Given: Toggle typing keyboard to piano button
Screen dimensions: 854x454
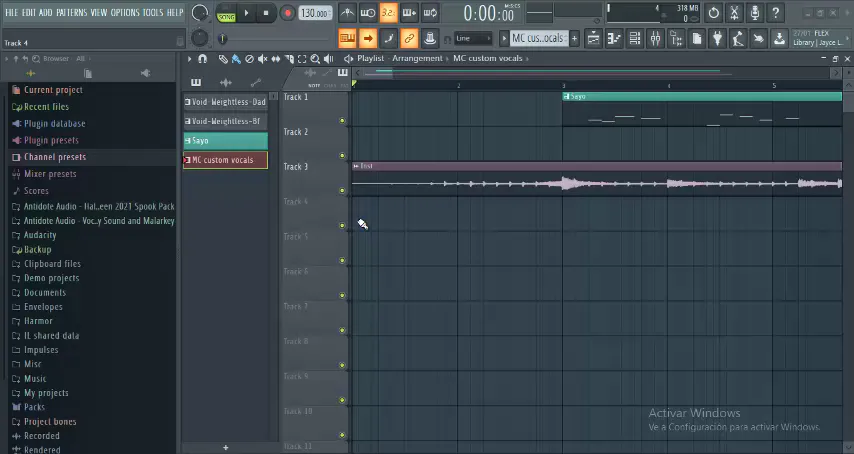Looking at the screenshot, I should click(x=347, y=38).
